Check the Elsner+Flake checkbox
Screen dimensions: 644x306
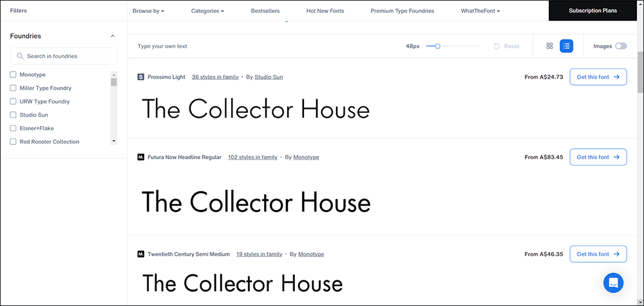pyautogui.click(x=13, y=128)
